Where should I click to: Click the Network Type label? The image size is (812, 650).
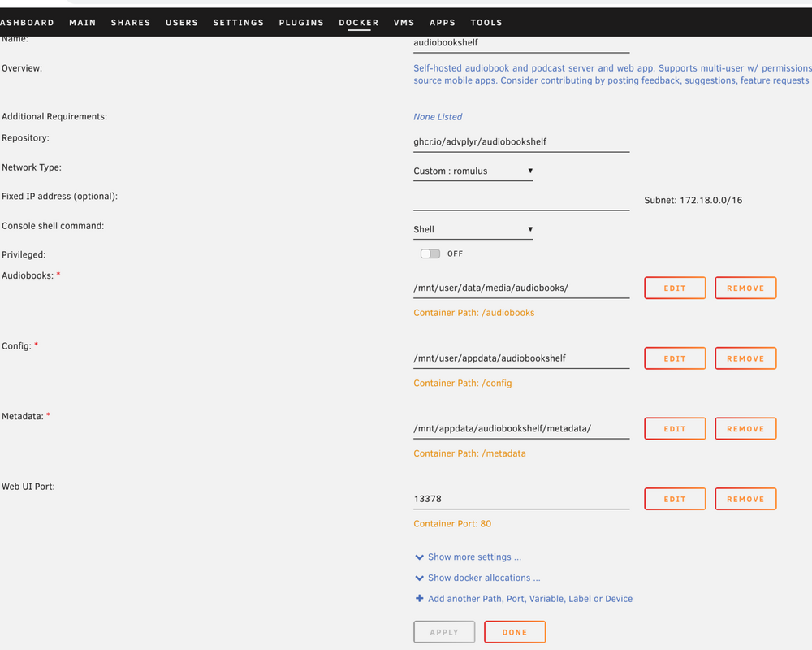(31, 167)
